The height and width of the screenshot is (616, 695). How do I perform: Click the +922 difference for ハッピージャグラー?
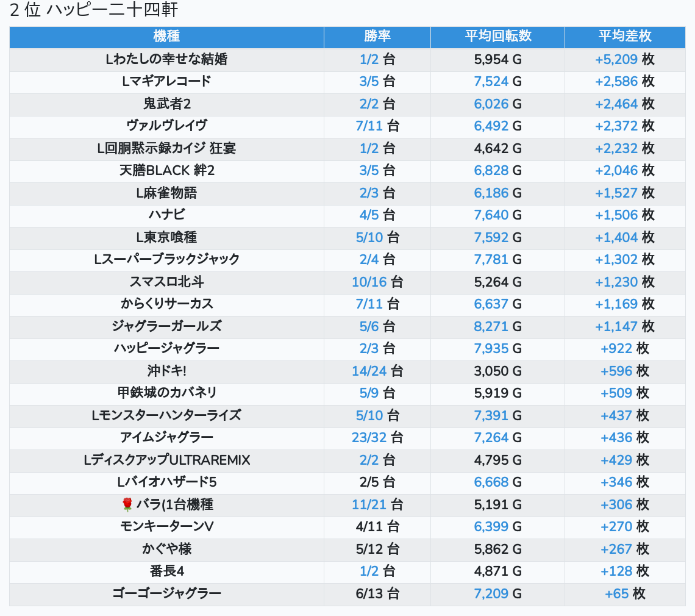(616, 349)
